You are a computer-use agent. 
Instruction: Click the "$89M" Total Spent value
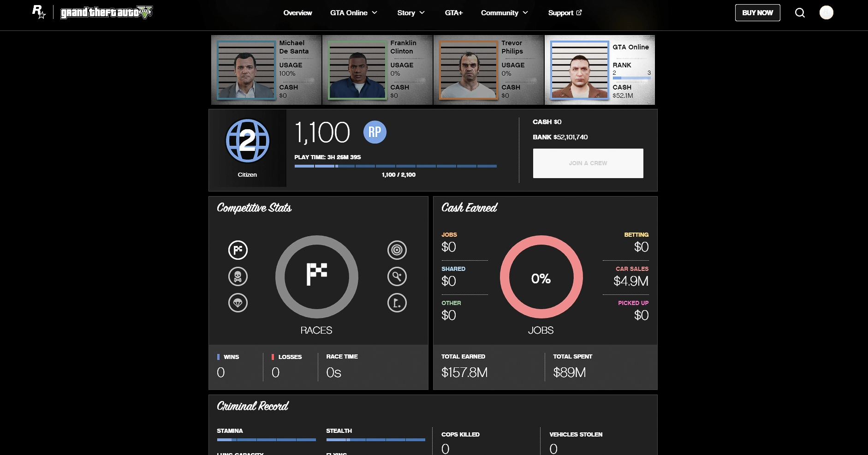tap(570, 372)
